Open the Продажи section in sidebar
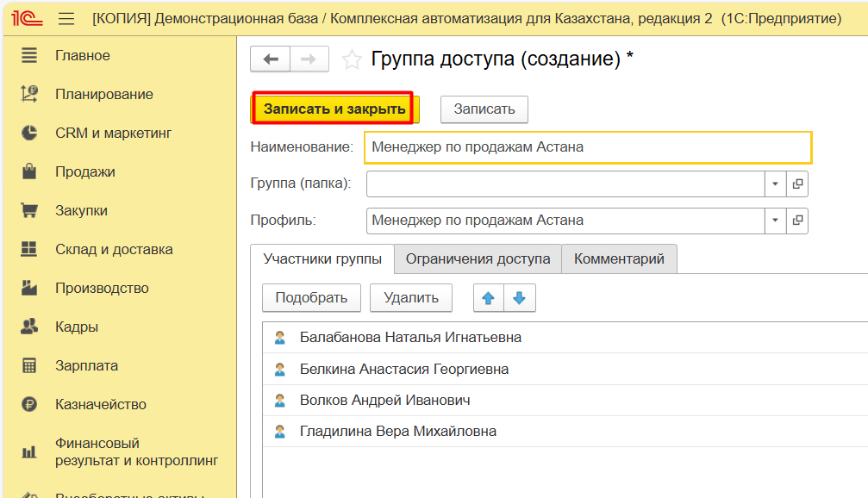Viewport: 868px width, 498px height. (x=84, y=171)
